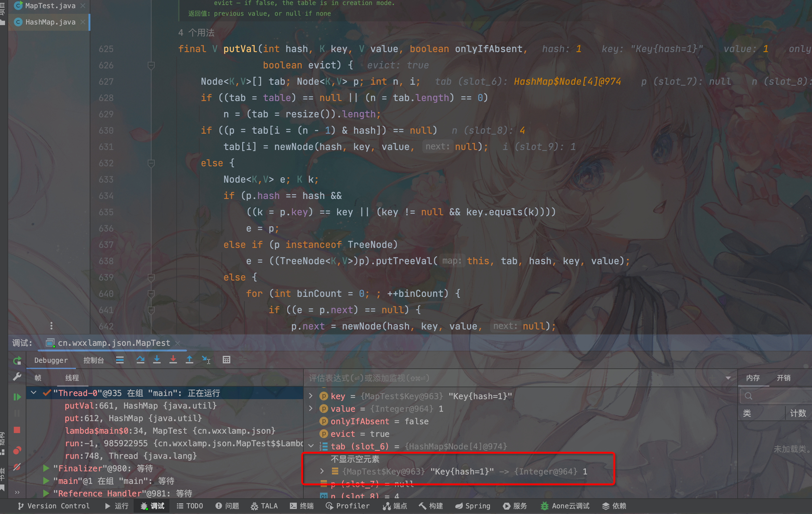The image size is (812, 514).
Task: Click the Step Into icon
Action: pos(157,360)
